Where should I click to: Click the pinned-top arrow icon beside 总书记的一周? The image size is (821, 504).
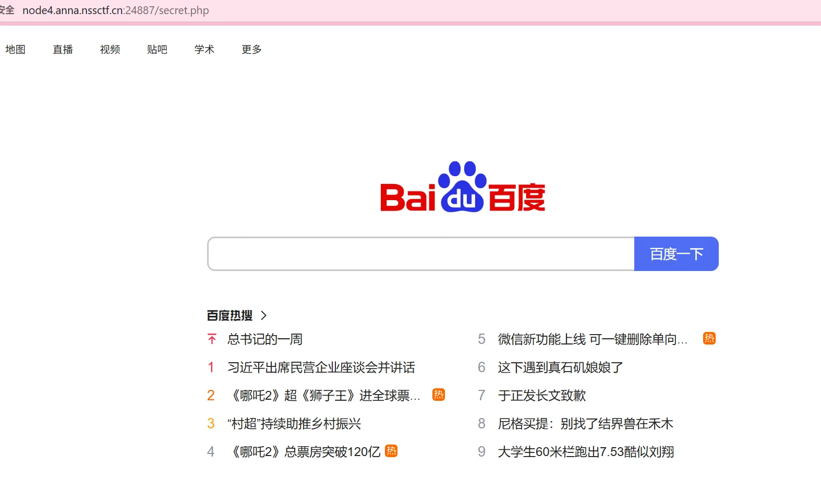[x=212, y=339]
